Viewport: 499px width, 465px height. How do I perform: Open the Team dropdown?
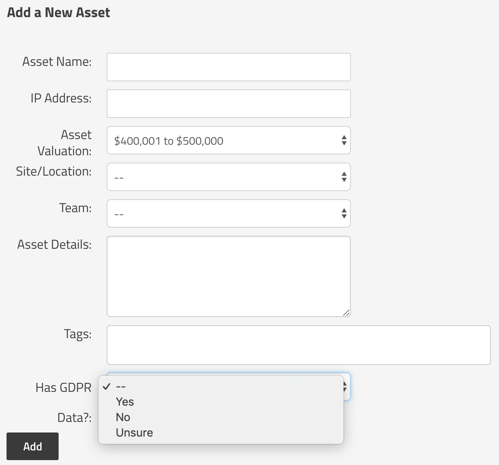click(x=228, y=213)
